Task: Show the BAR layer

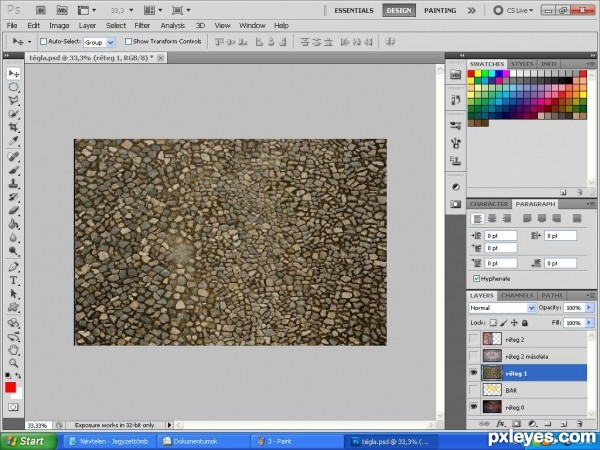Action: coord(474,390)
